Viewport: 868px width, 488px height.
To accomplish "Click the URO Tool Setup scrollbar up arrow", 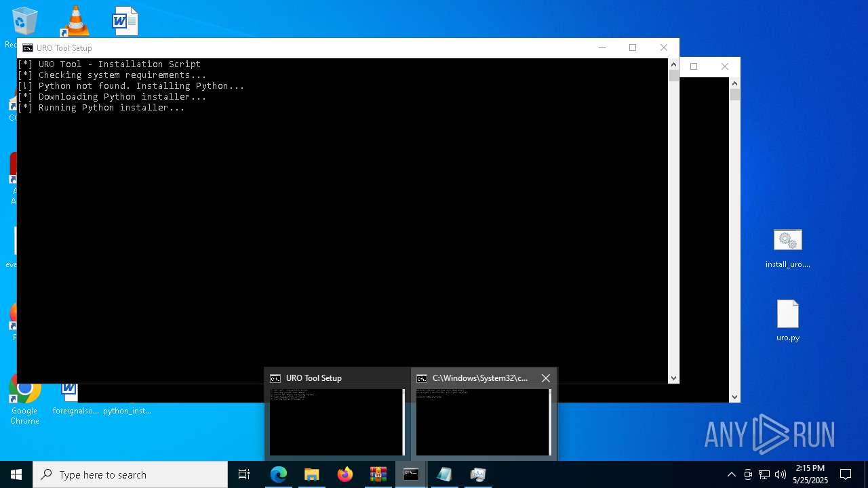I will coord(673,64).
